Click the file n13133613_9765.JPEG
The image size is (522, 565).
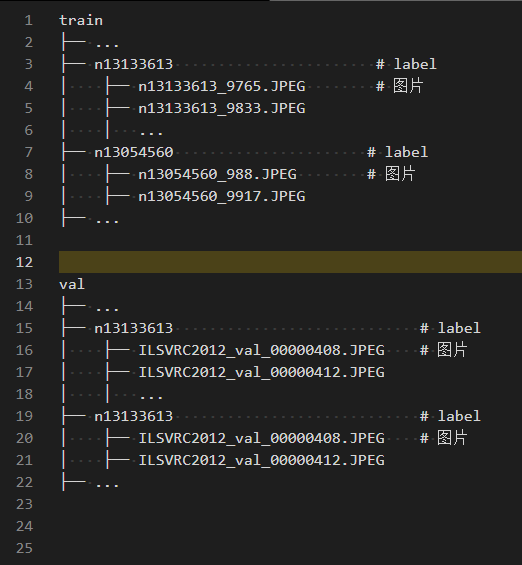[222, 86]
